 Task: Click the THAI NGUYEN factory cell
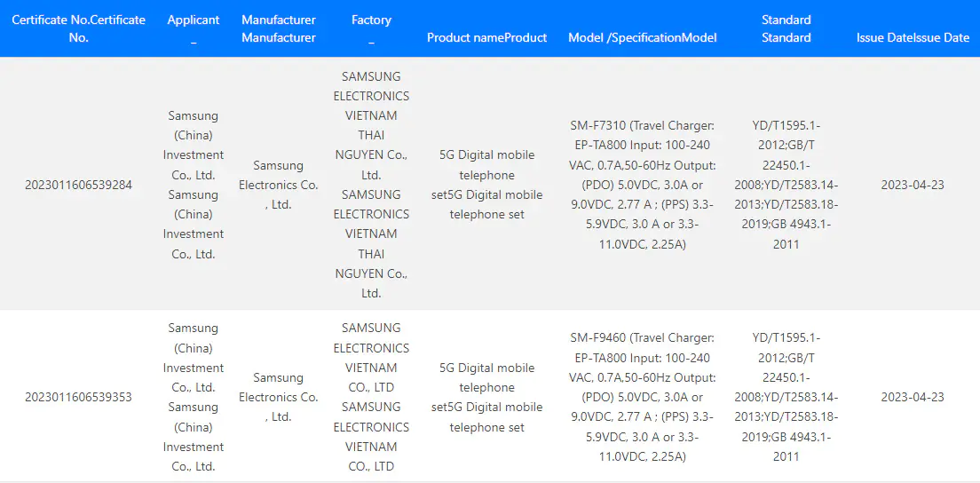pos(371,185)
